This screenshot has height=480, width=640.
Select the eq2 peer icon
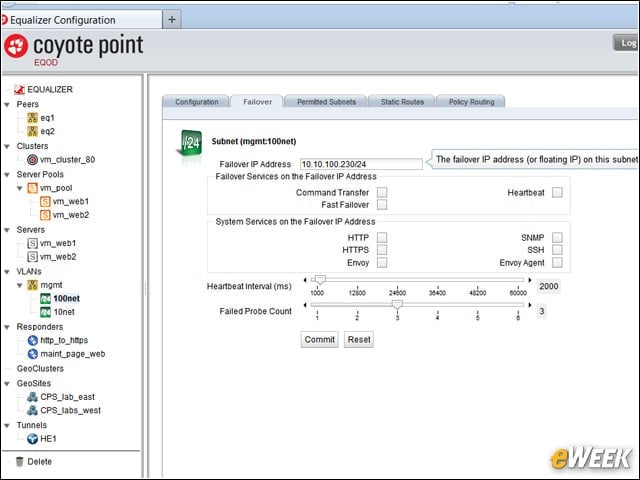[33, 131]
